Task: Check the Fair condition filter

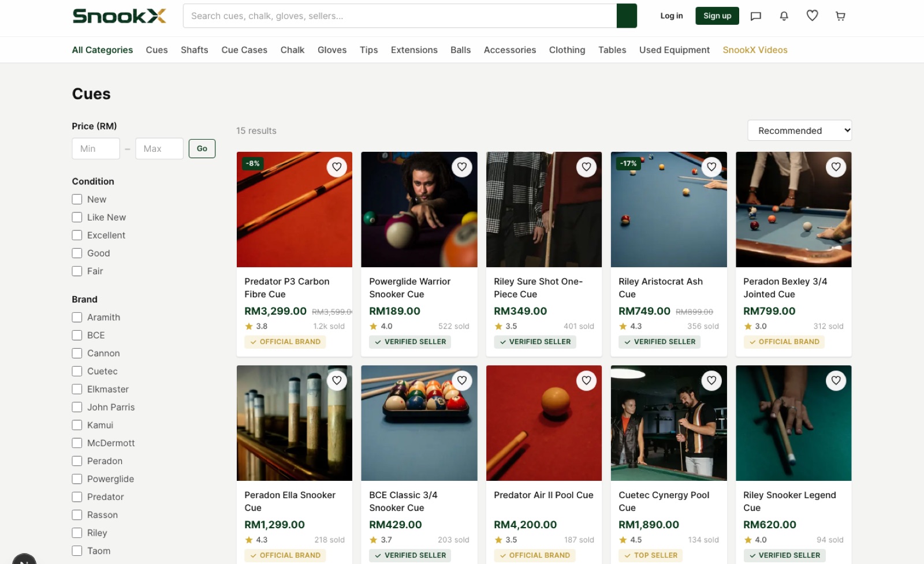Action: click(x=77, y=271)
